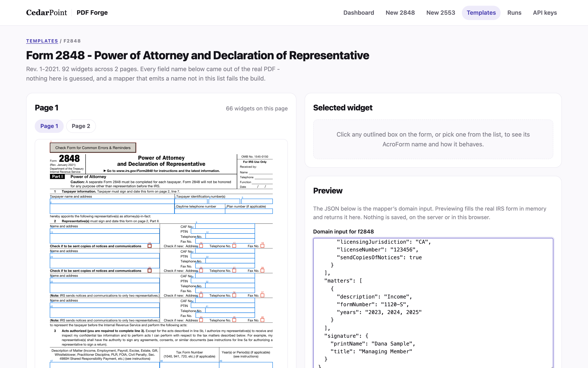Select third representative PTIN widget 31

(223, 281)
